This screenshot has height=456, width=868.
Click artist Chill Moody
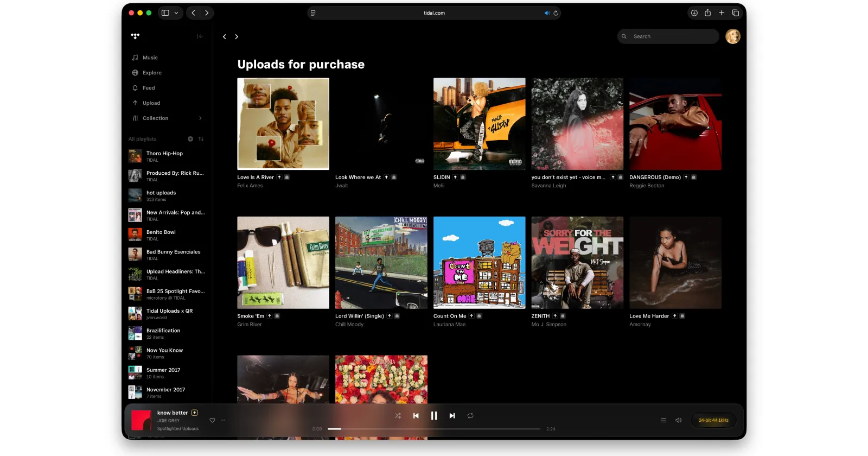point(349,325)
